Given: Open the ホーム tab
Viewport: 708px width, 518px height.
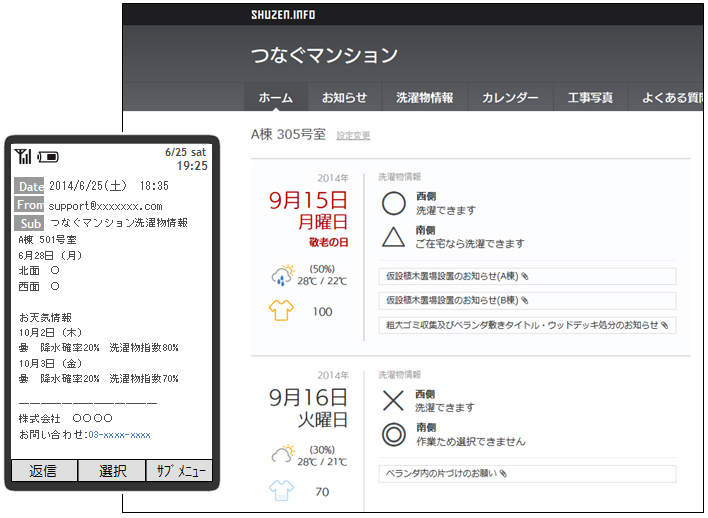Looking at the screenshot, I should [x=275, y=98].
